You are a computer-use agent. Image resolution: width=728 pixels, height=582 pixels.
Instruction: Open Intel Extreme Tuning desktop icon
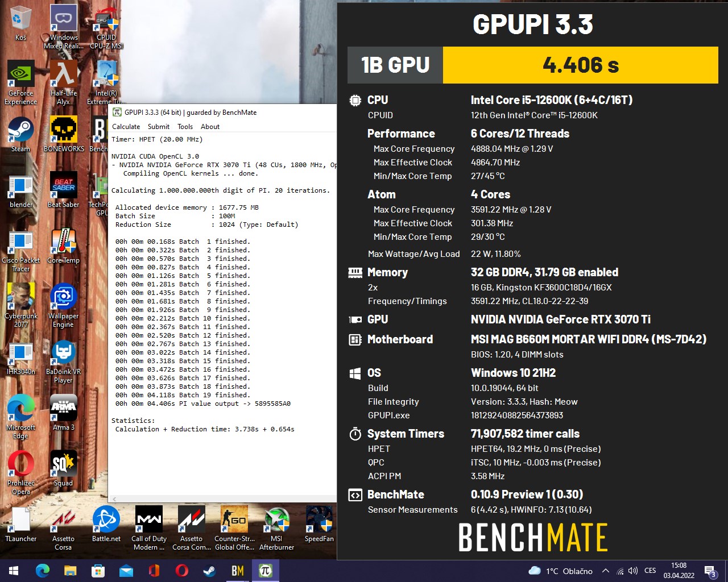(x=106, y=82)
